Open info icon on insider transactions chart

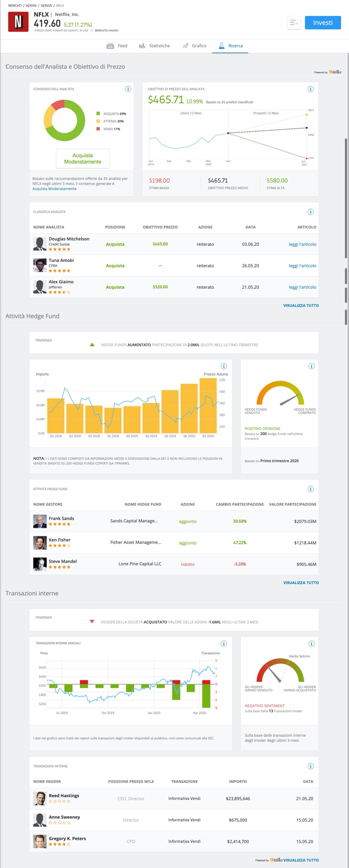[x=224, y=644]
